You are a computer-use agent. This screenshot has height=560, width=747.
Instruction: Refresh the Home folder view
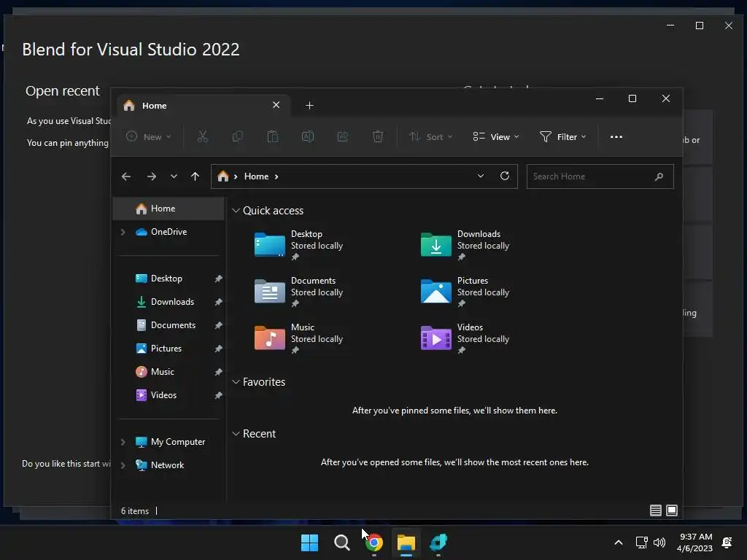tap(505, 176)
